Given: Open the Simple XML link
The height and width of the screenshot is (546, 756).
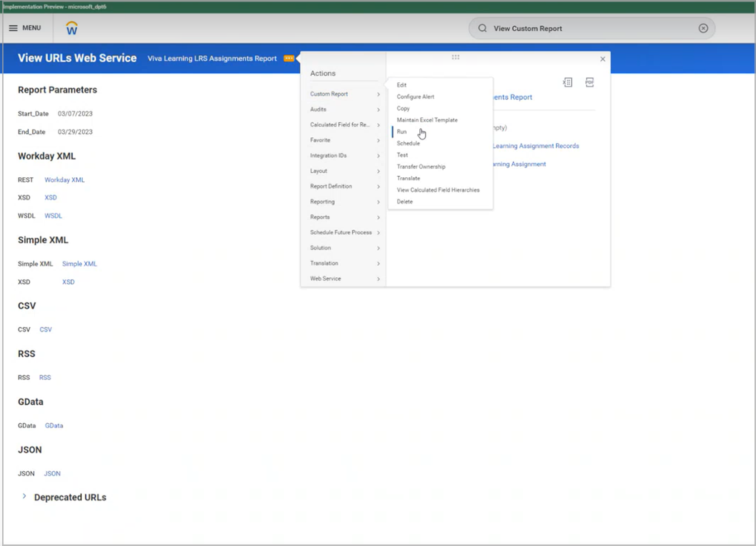Looking at the screenshot, I should [x=79, y=264].
